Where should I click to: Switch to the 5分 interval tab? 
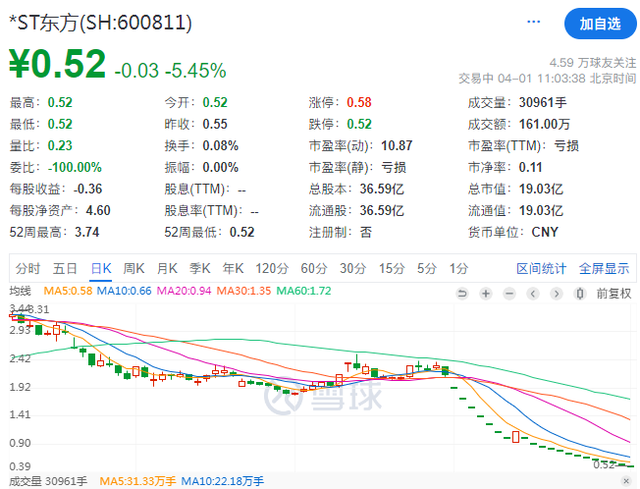pyautogui.click(x=427, y=269)
